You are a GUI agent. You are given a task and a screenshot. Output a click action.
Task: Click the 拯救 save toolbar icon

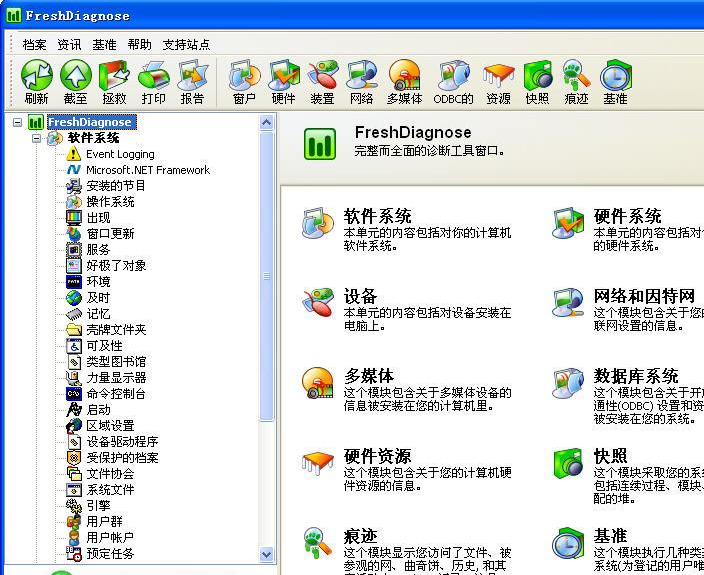click(114, 75)
